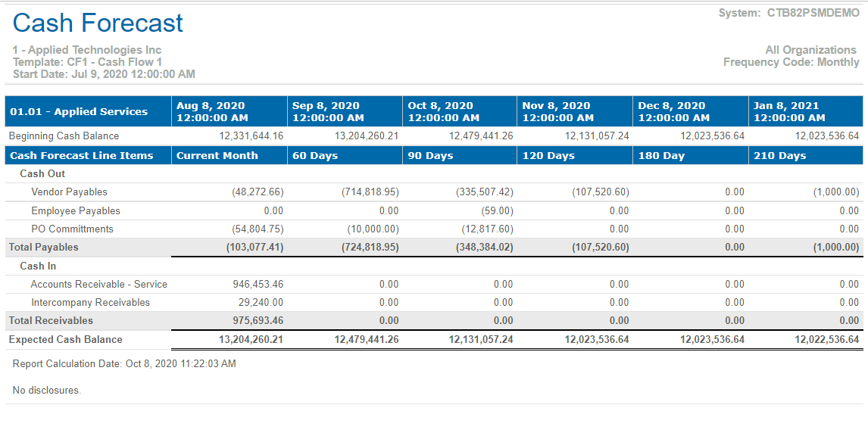Select the Intercompany Receivables row label
The height and width of the screenshot is (433, 868).
(90, 302)
